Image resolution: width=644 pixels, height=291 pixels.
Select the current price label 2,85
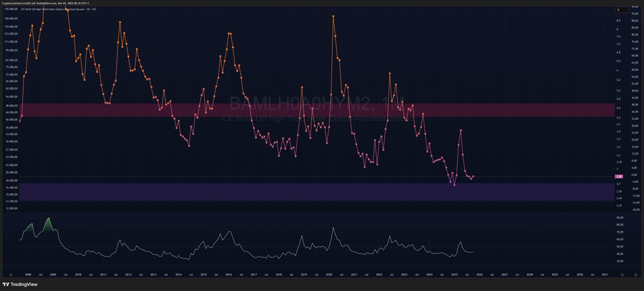coord(619,176)
